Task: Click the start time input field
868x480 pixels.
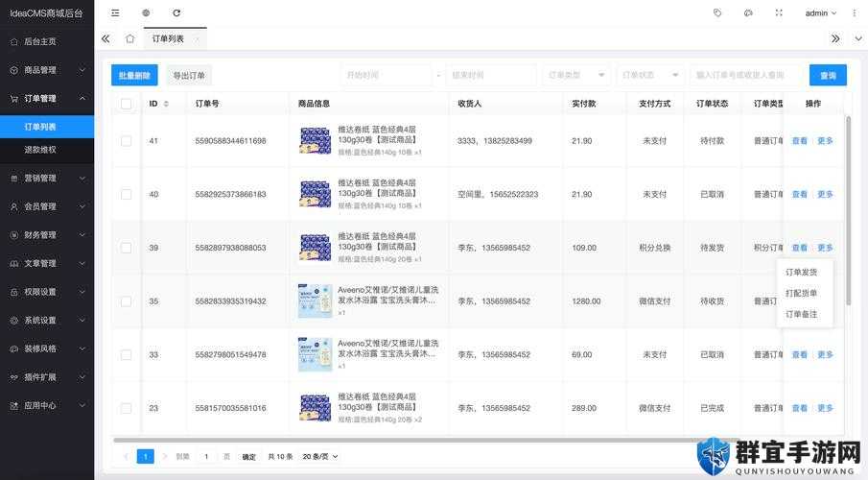Action: tap(387, 75)
